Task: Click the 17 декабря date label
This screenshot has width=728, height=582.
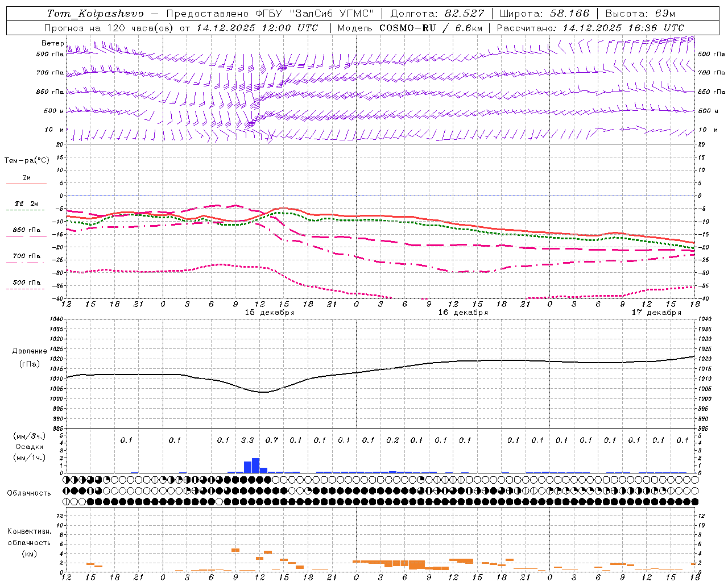Action: (656, 313)
